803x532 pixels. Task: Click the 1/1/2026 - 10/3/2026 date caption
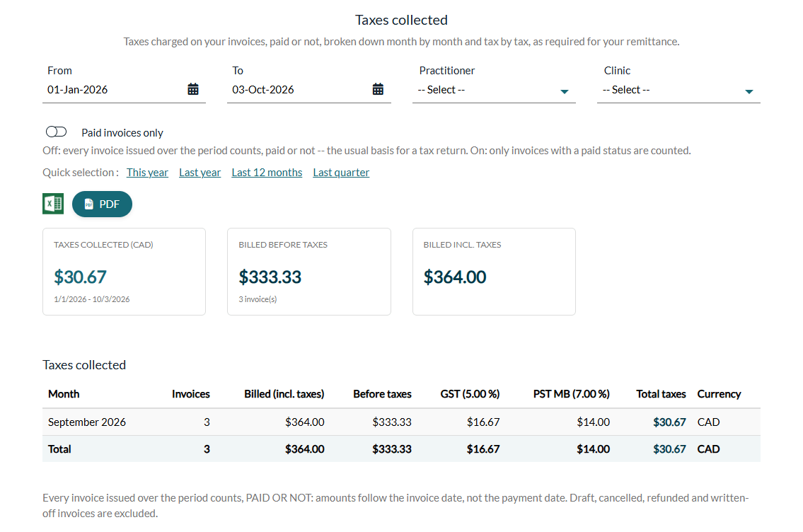click(x=92, y=299)
